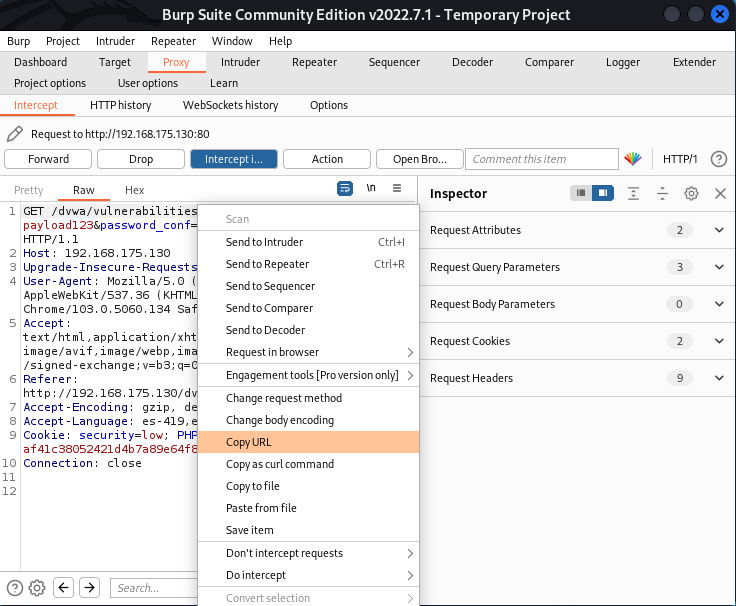Collapse all Inspector sections icon
The height and width of the screenshot is (606, 736).
pos(662,193)
